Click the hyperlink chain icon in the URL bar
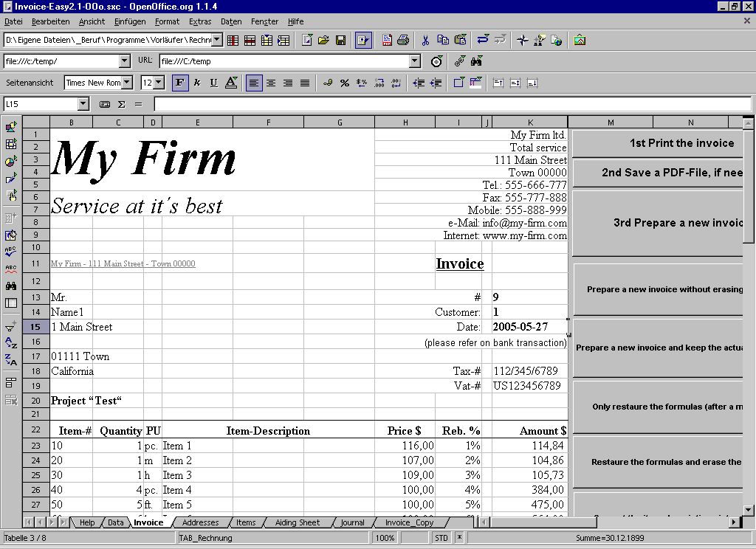Image resolution: width=756 pixels, height=549 pixels. 460,61
